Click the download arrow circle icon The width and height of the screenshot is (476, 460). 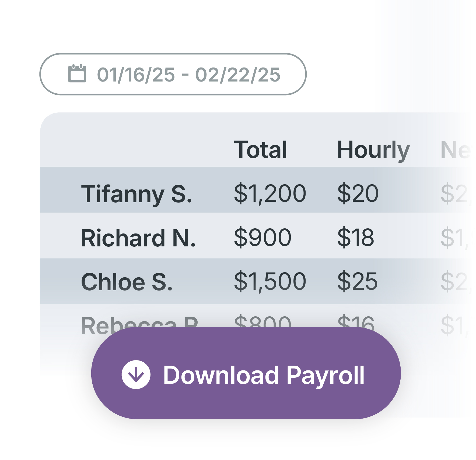(x=136, y=374)
